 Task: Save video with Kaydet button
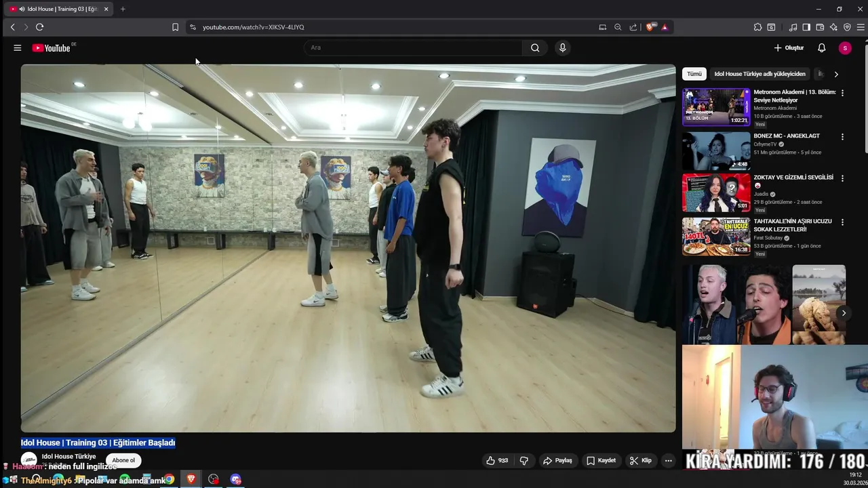point(601,460)
